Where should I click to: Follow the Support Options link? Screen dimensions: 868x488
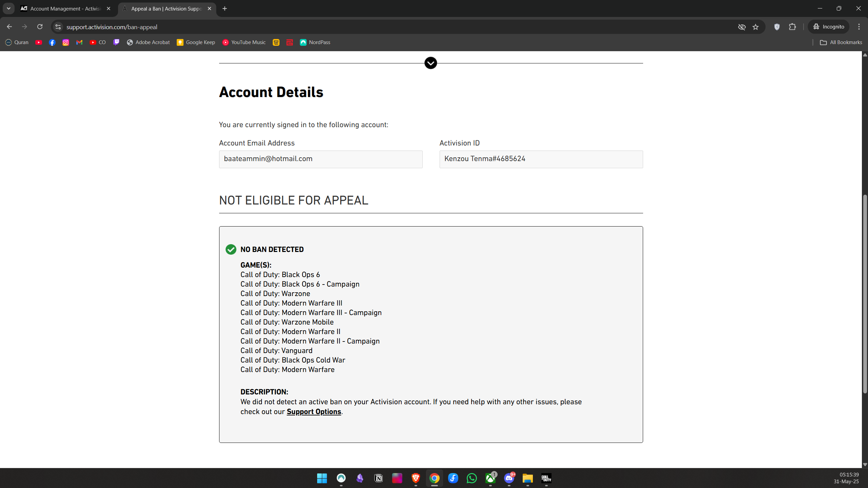314,412
